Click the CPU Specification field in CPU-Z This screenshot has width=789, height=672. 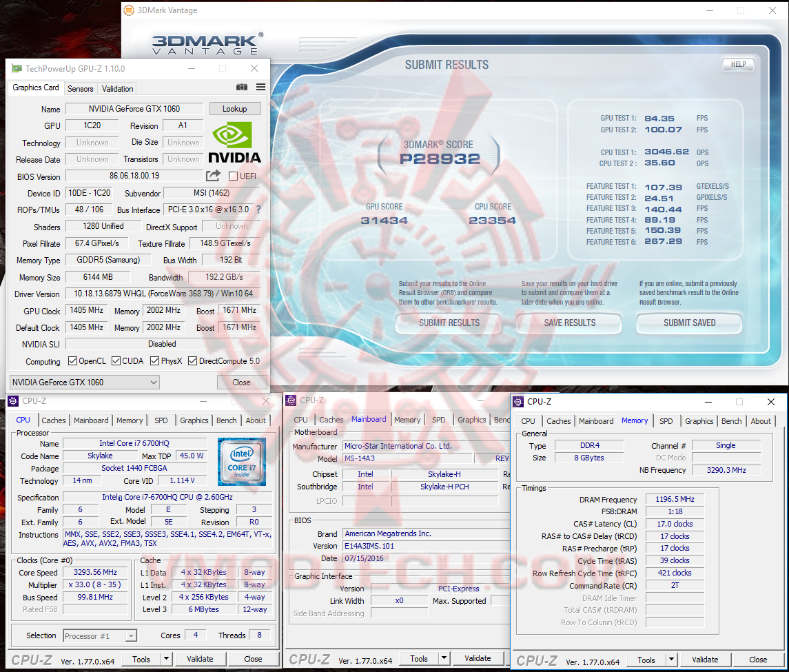pyautogui.click(x=167, y=497)
